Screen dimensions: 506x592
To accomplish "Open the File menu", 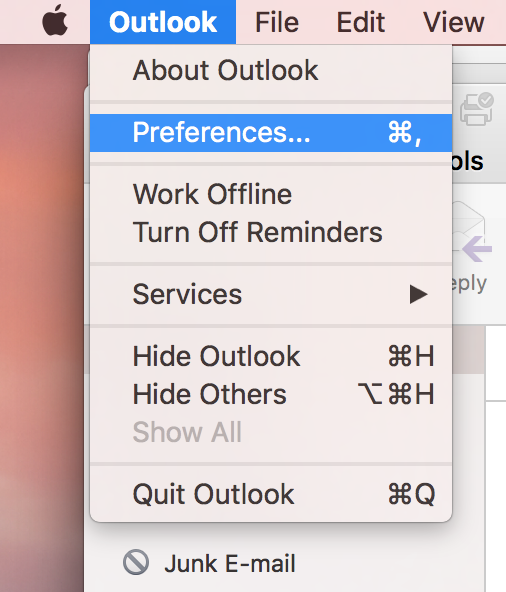I will (x=277, y=22).
